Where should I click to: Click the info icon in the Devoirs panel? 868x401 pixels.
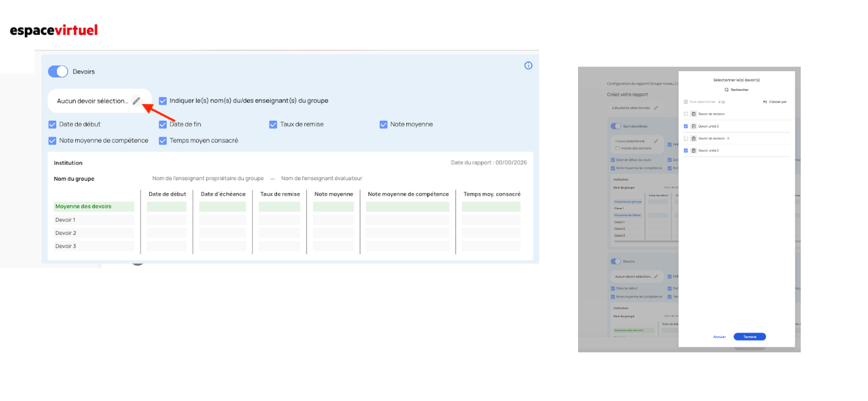point(528,65)
